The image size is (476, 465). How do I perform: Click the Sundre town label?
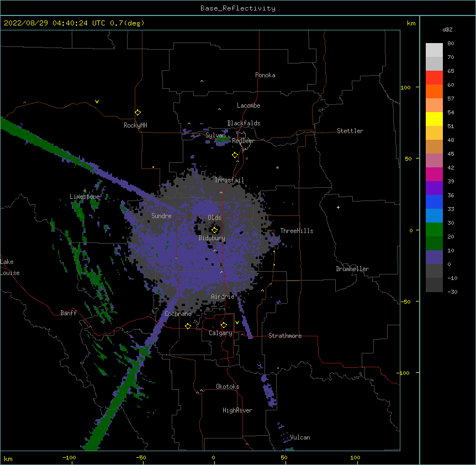(161, 216)
